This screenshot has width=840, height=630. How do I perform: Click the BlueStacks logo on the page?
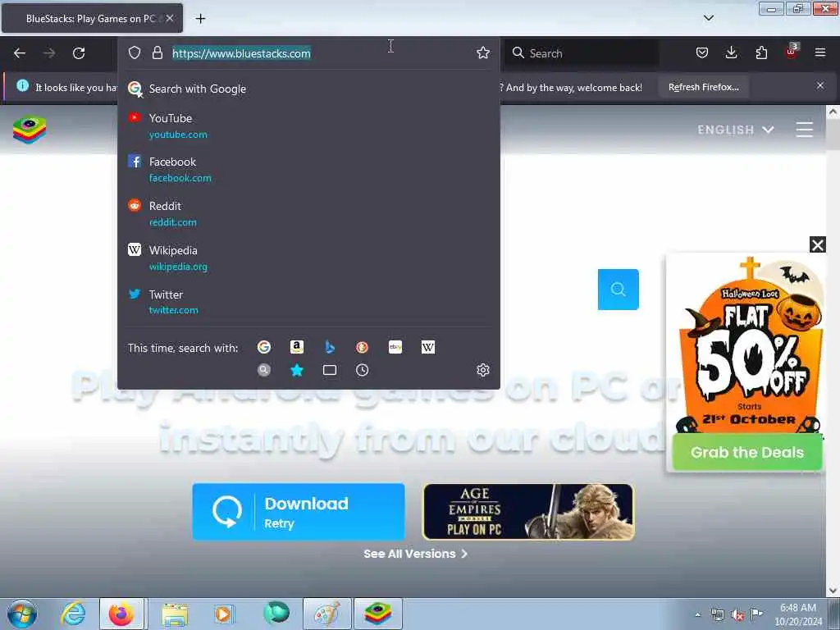coord(30,130)
